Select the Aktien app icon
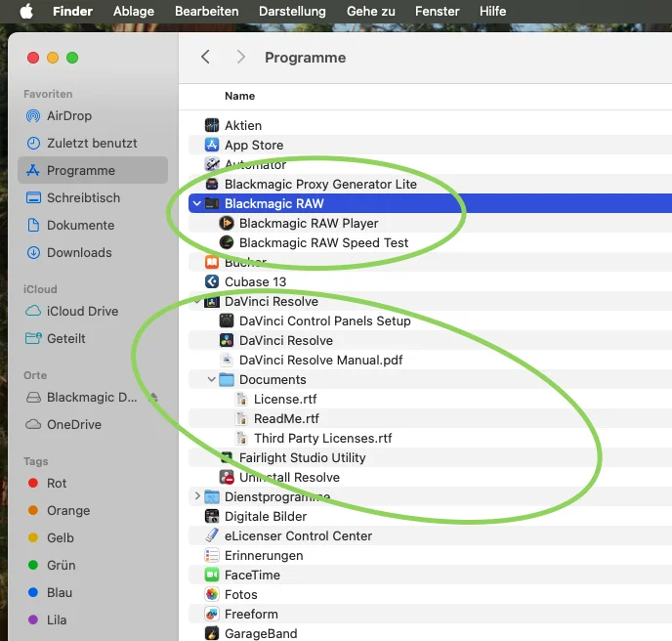Screen dimensions: 672x641 212,125
